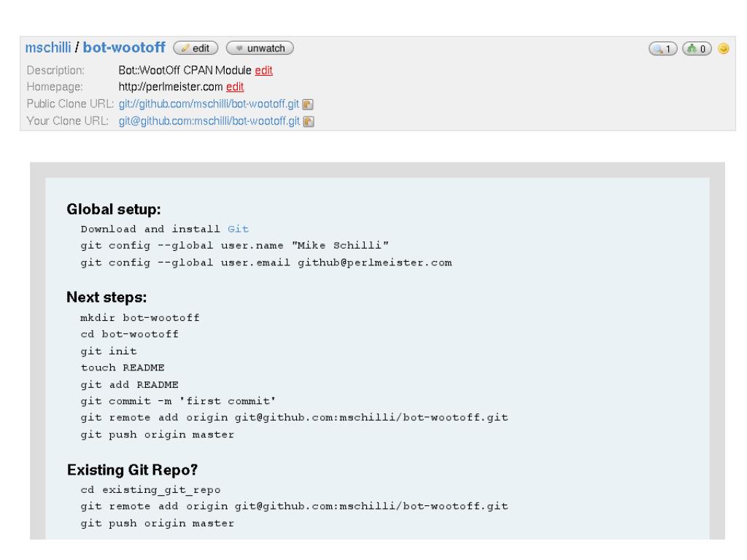Click the yellow smiley coin icon

(x=723, y=49)
